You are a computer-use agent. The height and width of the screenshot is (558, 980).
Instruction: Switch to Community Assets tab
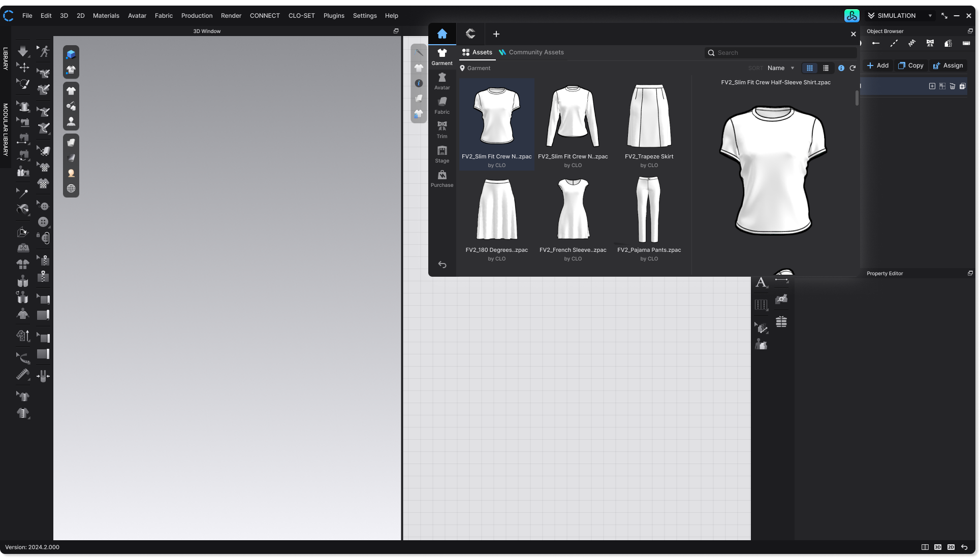click(531, 52)
